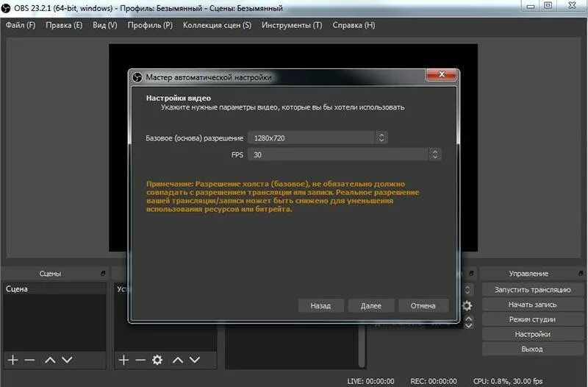Open the Правка (E) menu
Viewport: 588px width, 387px height.
(64, 25)
